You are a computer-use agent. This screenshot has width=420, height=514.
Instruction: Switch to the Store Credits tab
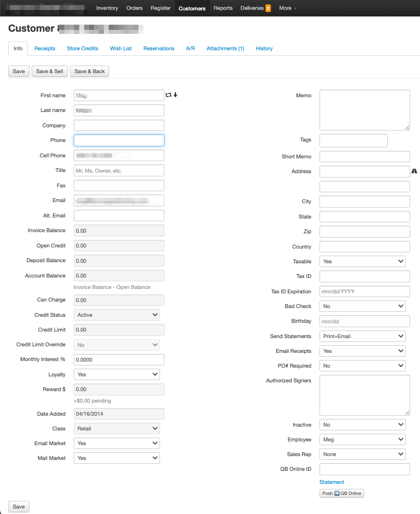(82, 49)
